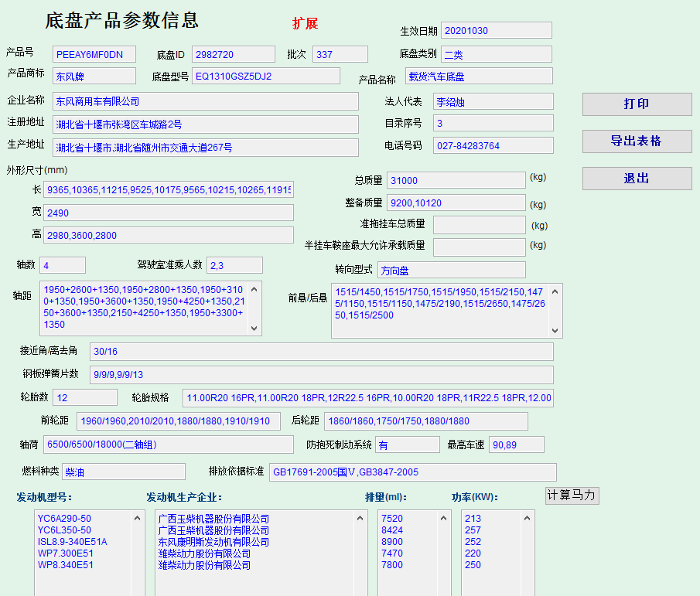Click into the 批次 field
The image size is (700, 596).
(x=340, y=54)
